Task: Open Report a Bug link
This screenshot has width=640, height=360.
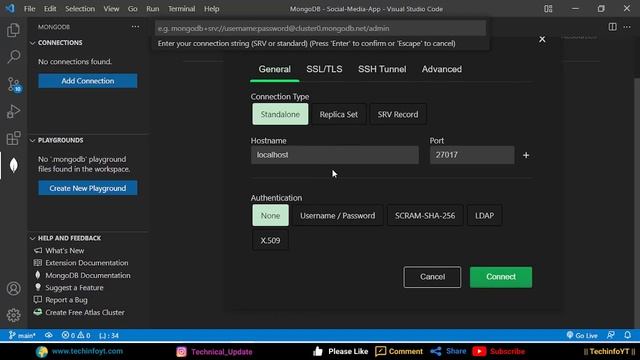Action: (66, 300)
